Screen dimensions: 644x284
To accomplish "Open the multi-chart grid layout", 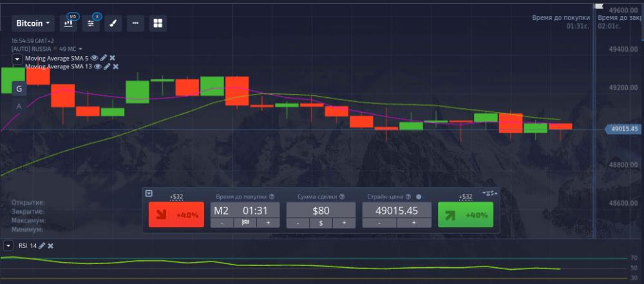I will tap(158, 23).
